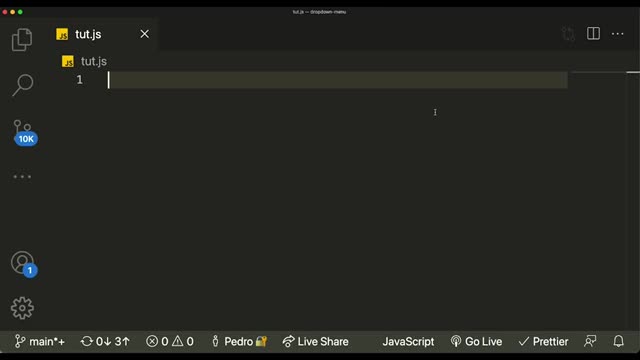Image resolution: width=640 pixels, height=360 pixels.
Task: Change language mode from JavaScript
Action: (408, 341)
